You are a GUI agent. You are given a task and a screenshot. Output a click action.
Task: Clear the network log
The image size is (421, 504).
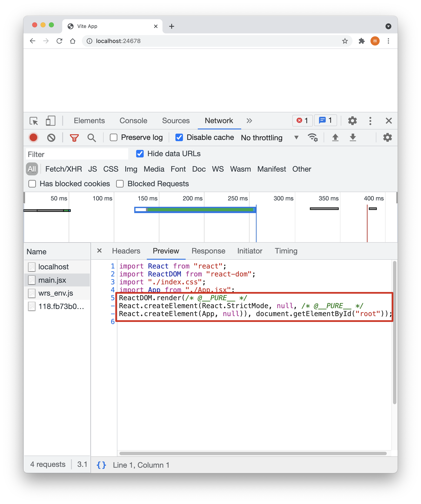51,138
